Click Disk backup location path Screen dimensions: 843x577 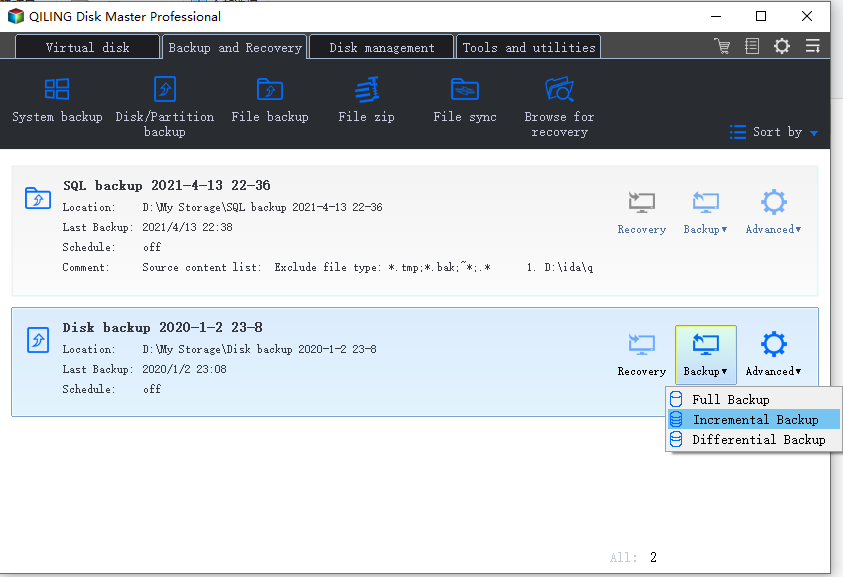(259, 350)
